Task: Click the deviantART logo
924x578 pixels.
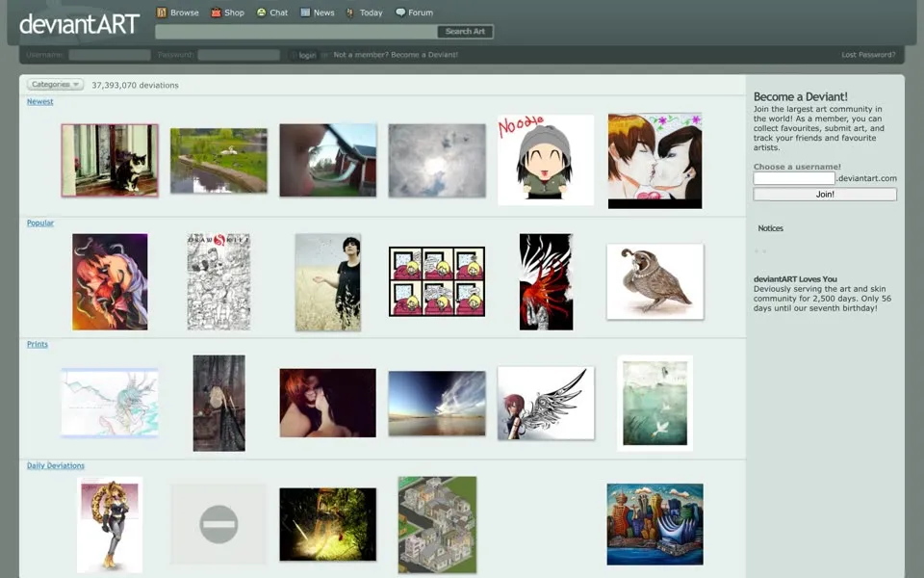Action: click(x=79, y=24)
